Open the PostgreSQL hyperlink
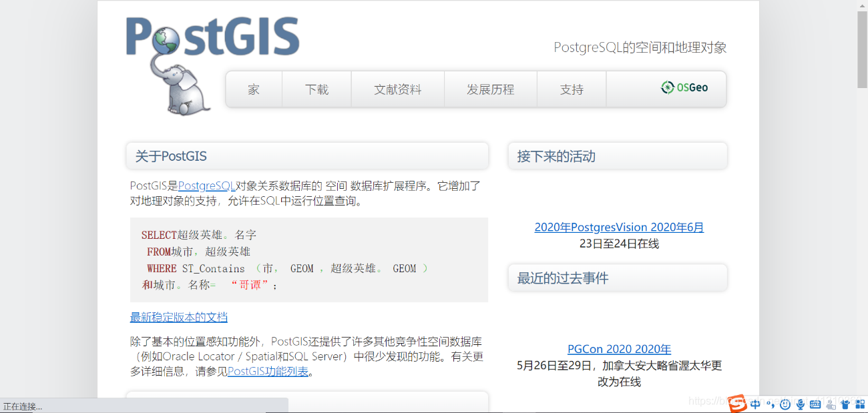 click(206, 185)
